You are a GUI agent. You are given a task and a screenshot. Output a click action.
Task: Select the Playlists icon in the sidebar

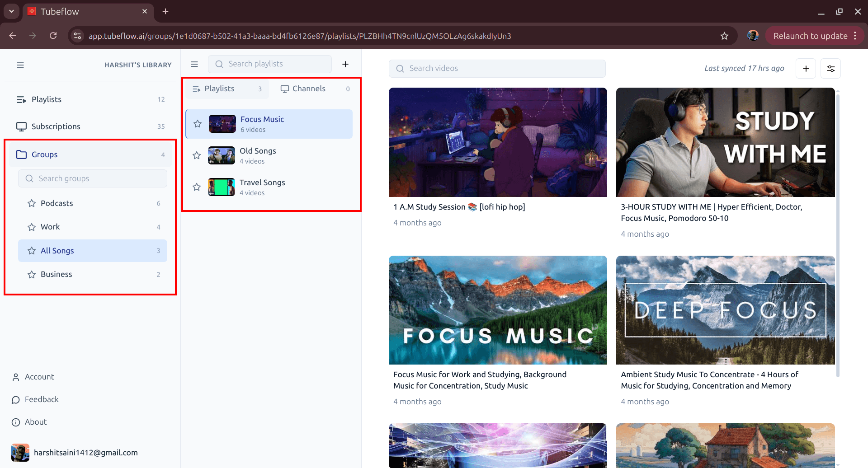(21, 99)
